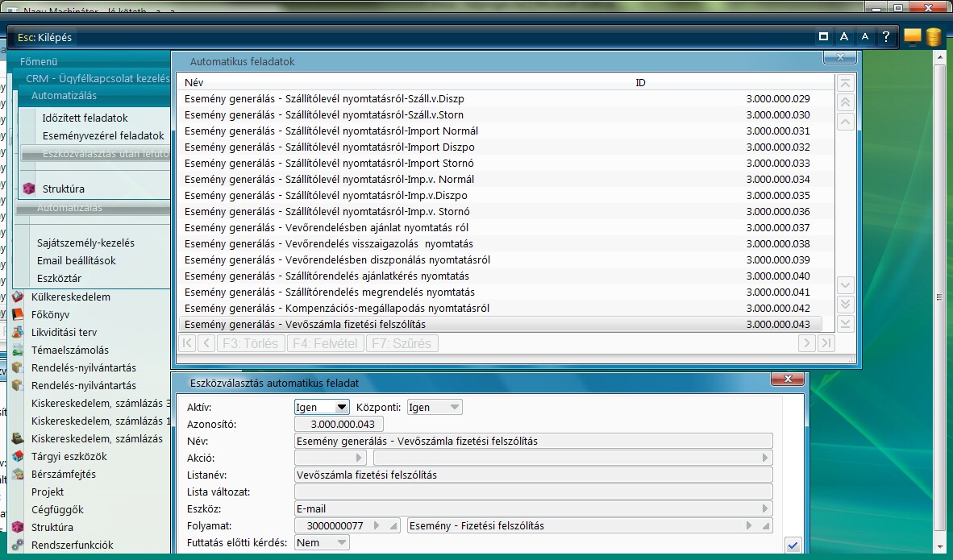This screenshot has height=560, width=953.
Task: Click the Azonosító field 3.000.000.043
Action: tap(339, 424)
